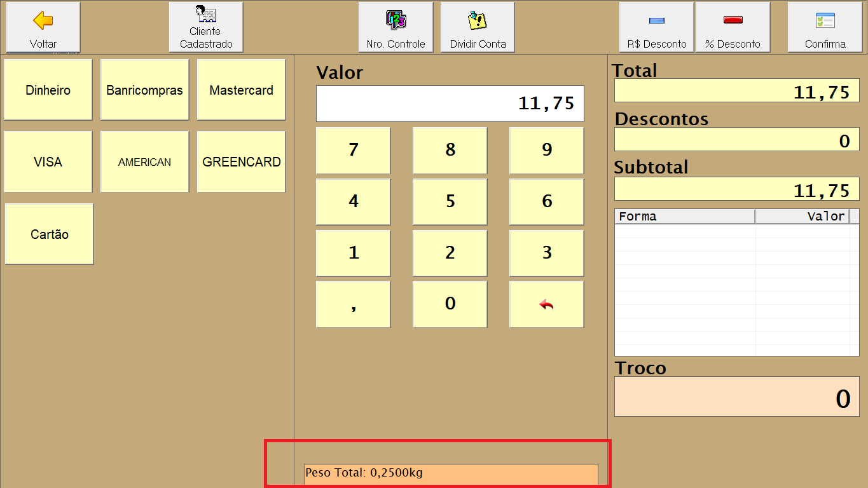Tap keypad digit 3
Image resolution: width=868 pixels, height=488 pixels.
pyautogui.click(x=547, y=254)
